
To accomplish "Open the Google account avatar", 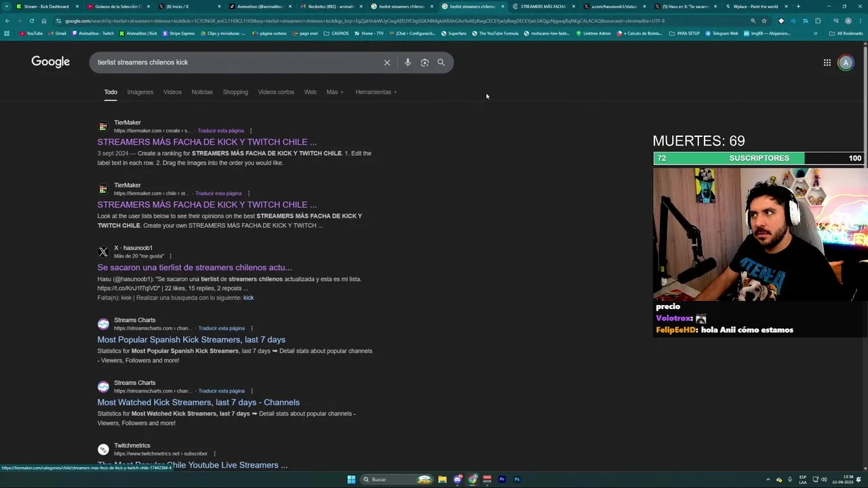I will coord(846,62).
